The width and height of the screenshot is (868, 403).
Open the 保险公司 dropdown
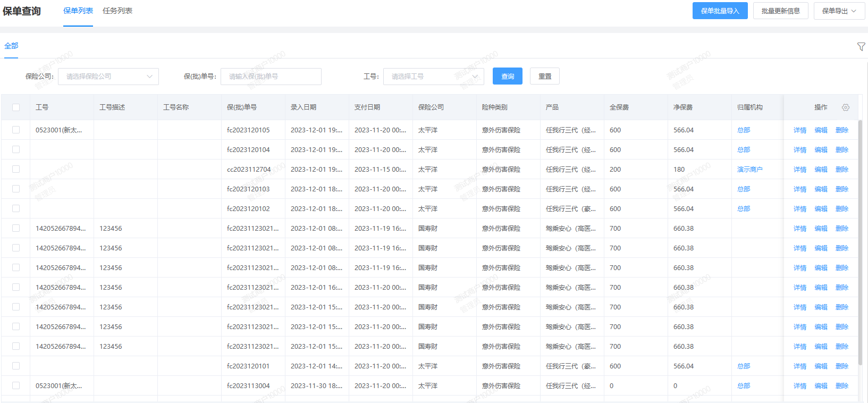(x=108, y=77)
